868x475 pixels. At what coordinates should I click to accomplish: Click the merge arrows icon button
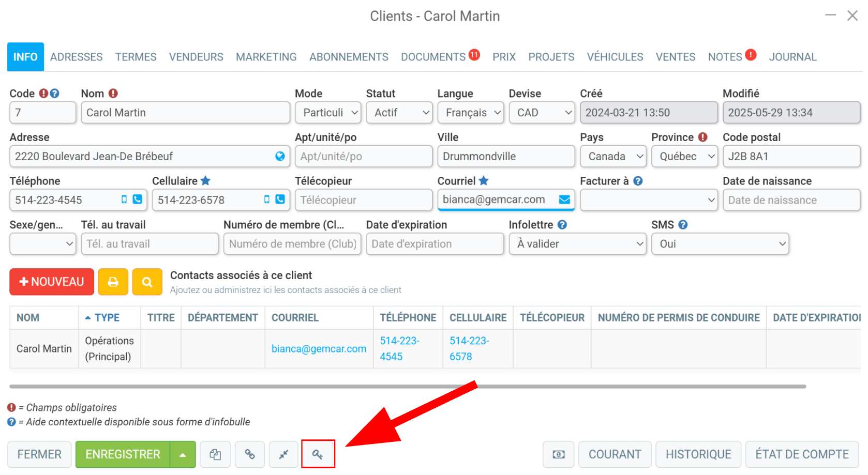tap(283, 454)
